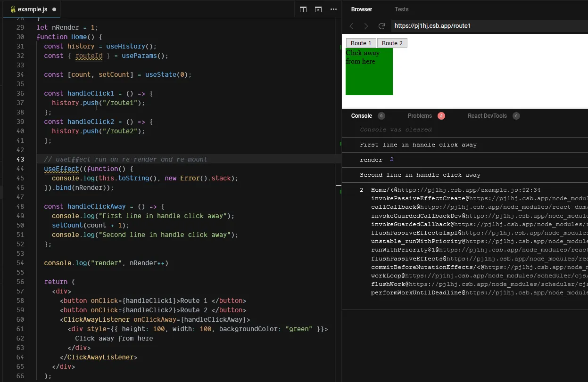
Task: Click the Console message count badge
Action: [381, 116]
